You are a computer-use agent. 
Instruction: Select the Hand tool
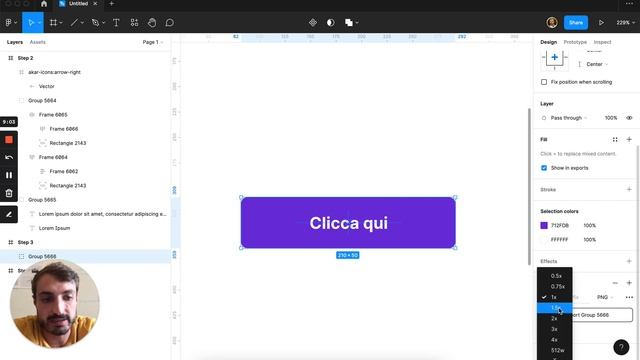click(152, 23)
